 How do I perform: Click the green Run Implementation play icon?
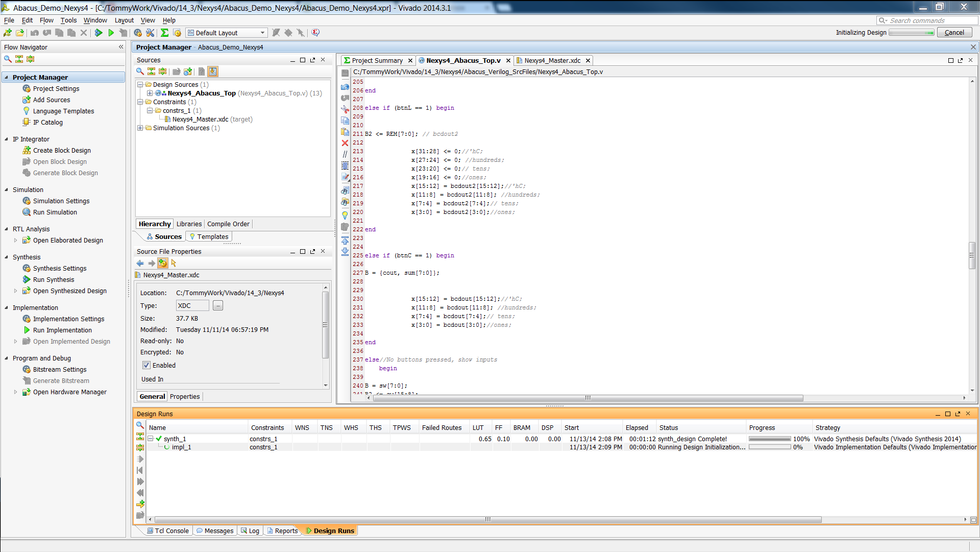[x=111, y=33]
